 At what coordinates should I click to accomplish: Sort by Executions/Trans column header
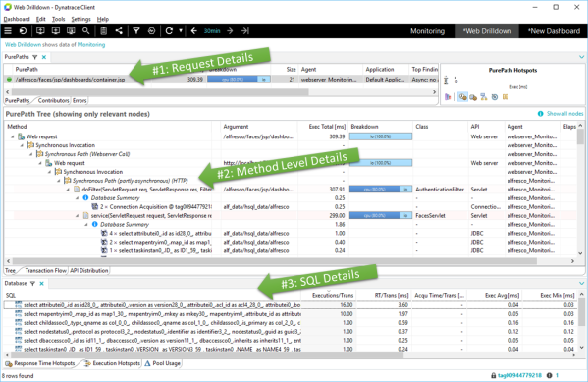point(332,296)
